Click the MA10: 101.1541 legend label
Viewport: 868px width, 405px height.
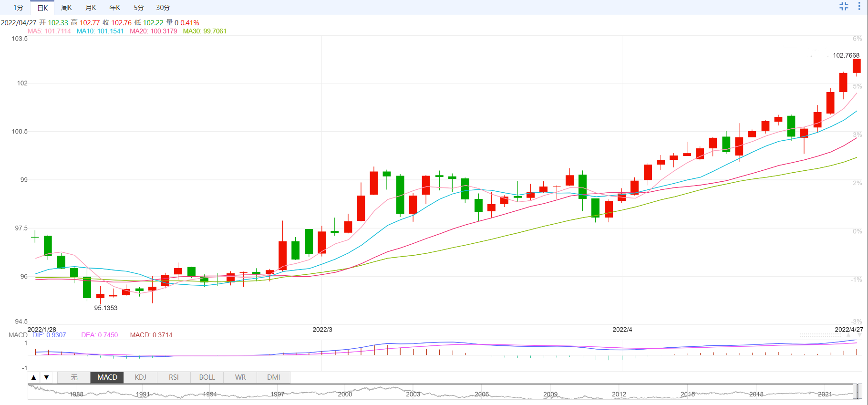(x=100, y=31)
